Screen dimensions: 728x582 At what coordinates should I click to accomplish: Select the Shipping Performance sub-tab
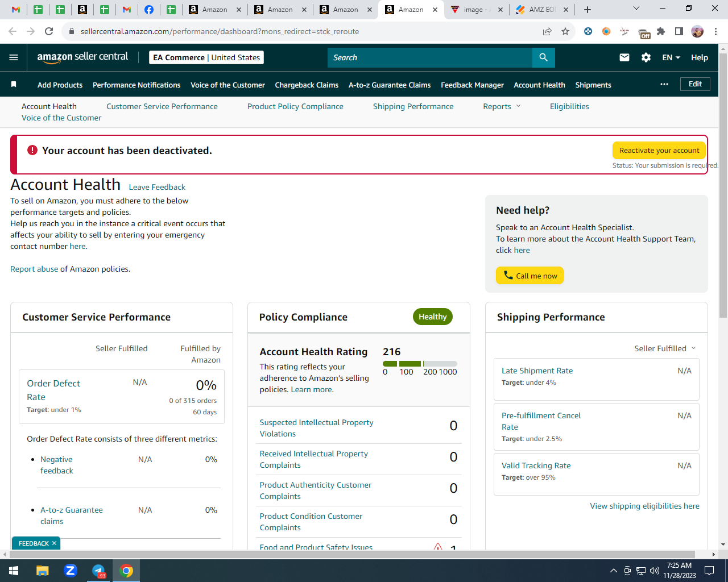coord(413,106)
